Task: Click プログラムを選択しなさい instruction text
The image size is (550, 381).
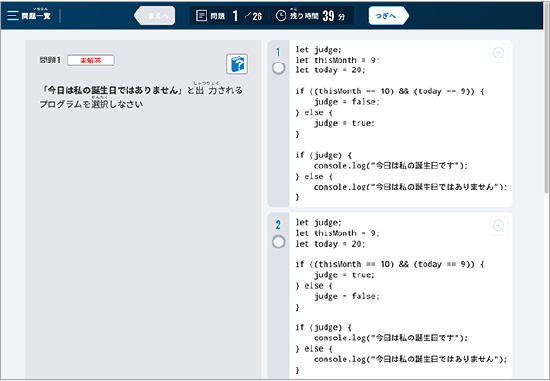Action: [x=91, y=104]
